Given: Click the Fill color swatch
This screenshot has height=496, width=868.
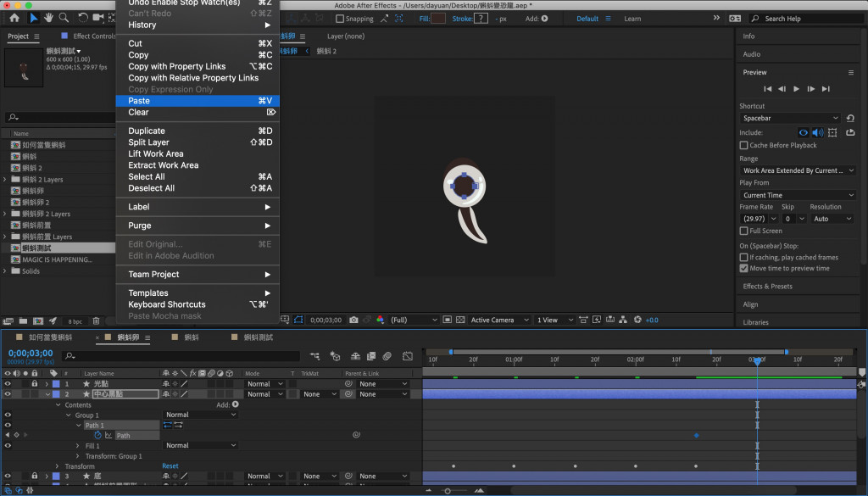Looking at the screenshot, I should (x=438, y=18).
